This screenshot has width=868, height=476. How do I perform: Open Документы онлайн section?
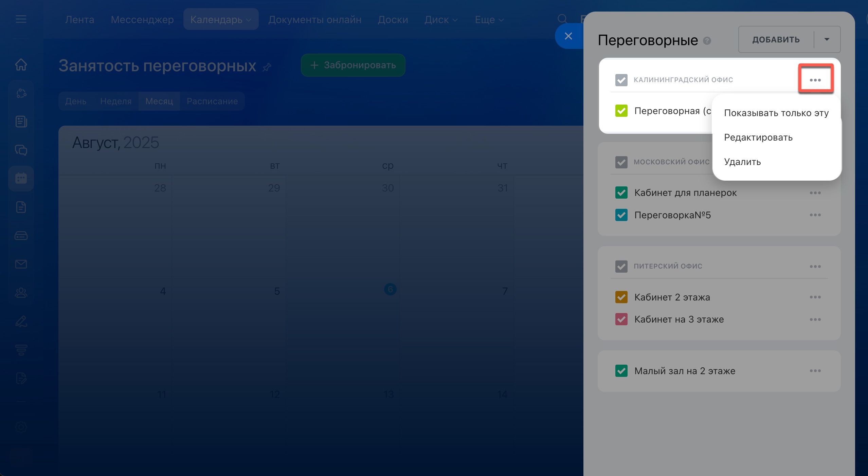pos(315,19)
